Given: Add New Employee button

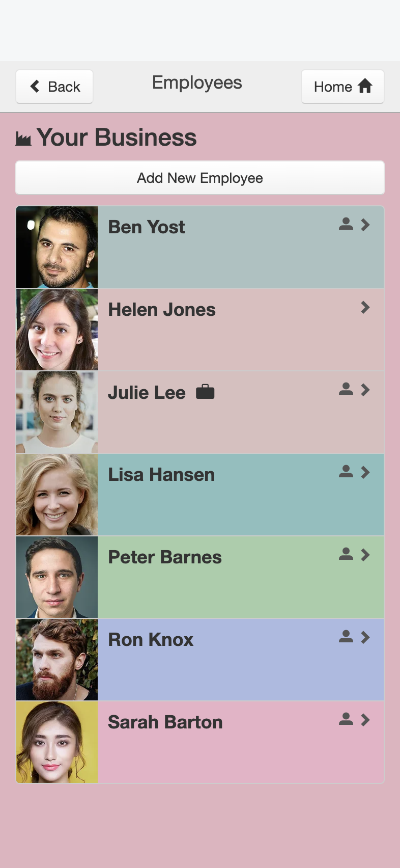Looking at the screenshot, I should (x=200, y=178).
